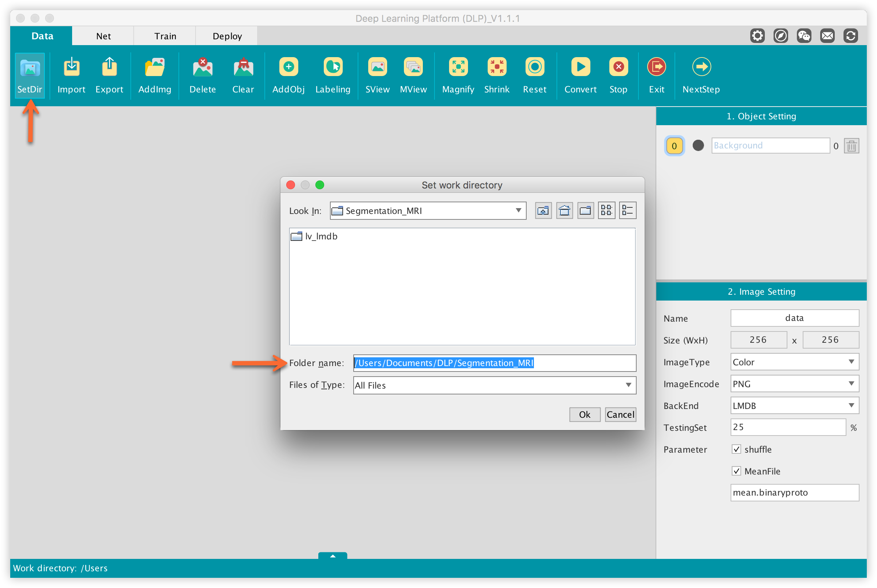Import data using the Import tool

pyautogui.click(x=71, y=75)
